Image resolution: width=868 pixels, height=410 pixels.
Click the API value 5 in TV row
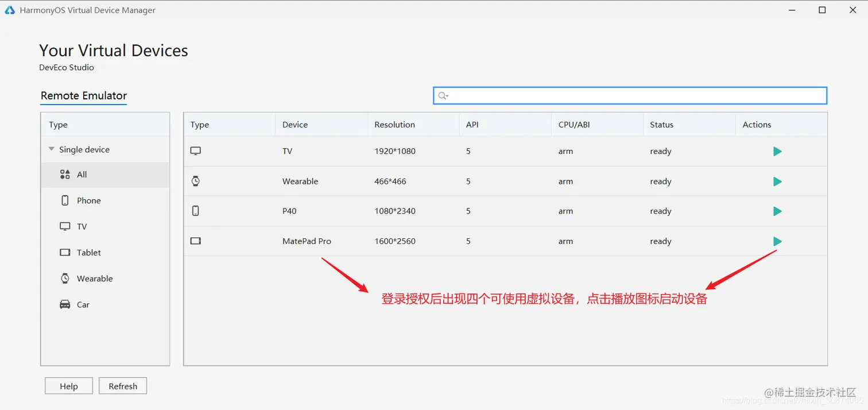click(468, 152)
